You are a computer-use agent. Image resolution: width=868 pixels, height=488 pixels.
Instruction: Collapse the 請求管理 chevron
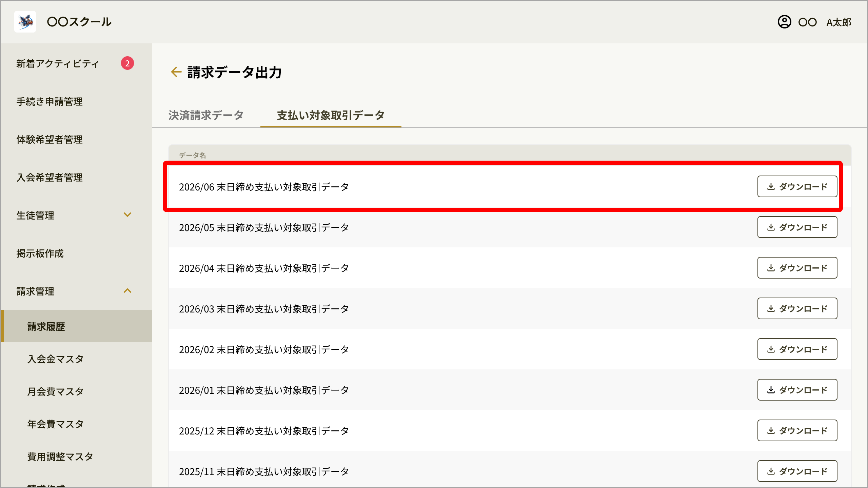(x=127, y=291)
